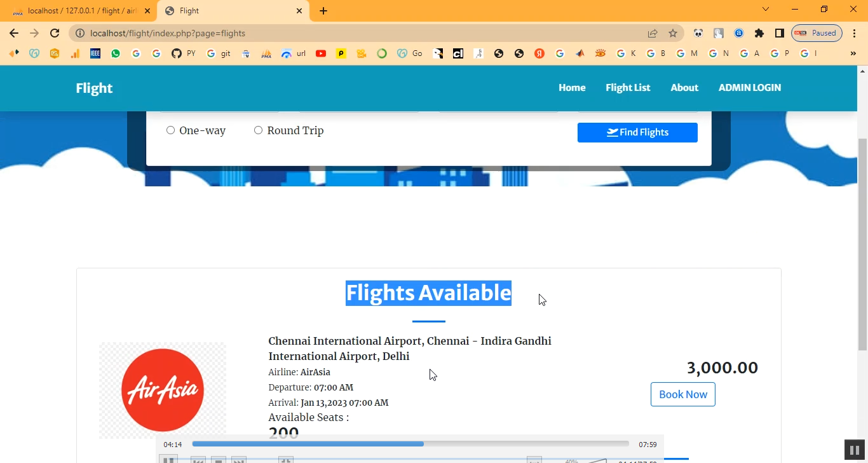Expand the hidden bookmarks overflow chevron
This screenshot has width=868, height=463.
click(853, 53)
